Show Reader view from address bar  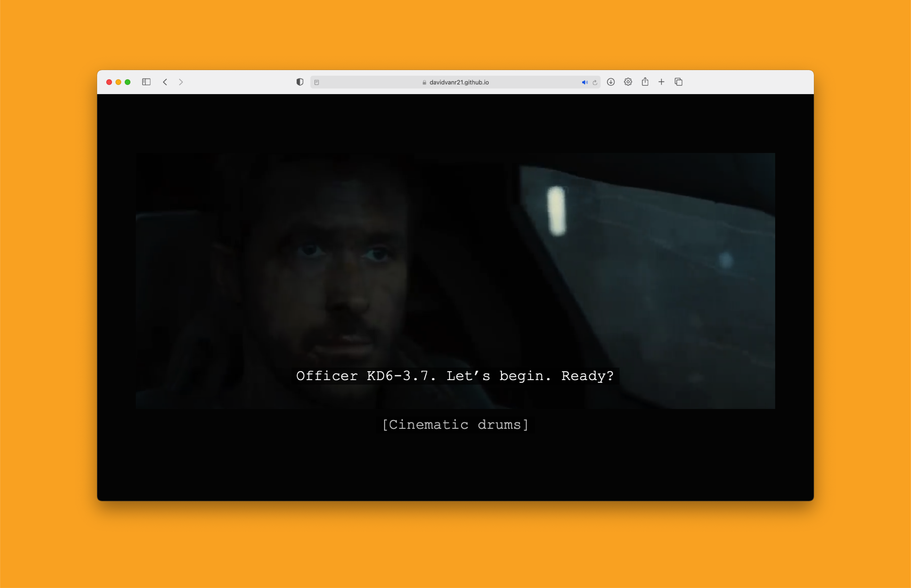pyautogui.click(x=316, y=82)
